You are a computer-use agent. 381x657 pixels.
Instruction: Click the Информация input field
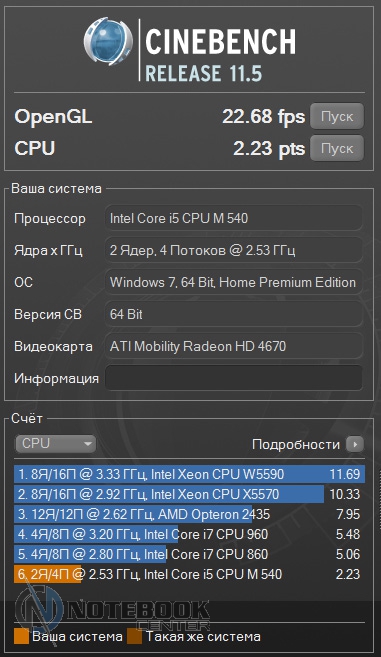[233, 378]
